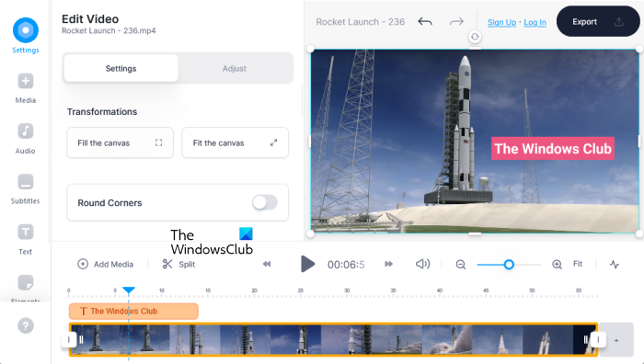Open the Text sidebar panel
Screen dimensions: 644x364
click(x=26, y=240)
